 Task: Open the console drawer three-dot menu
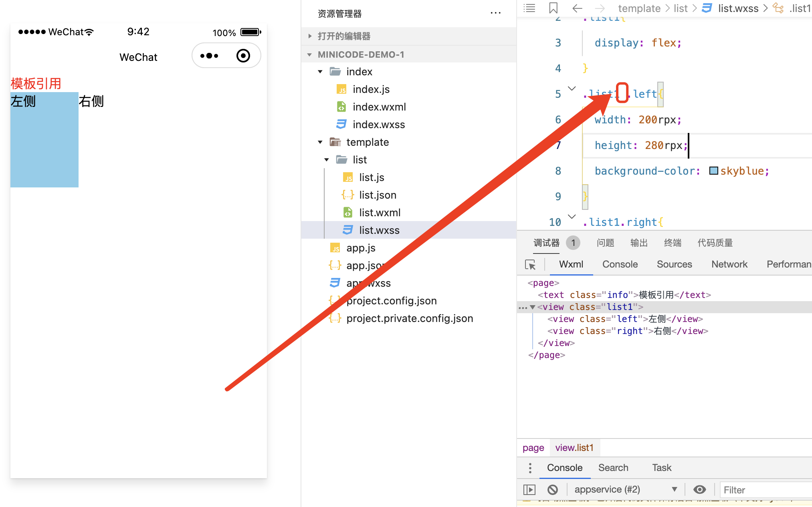tap(530, 468)
